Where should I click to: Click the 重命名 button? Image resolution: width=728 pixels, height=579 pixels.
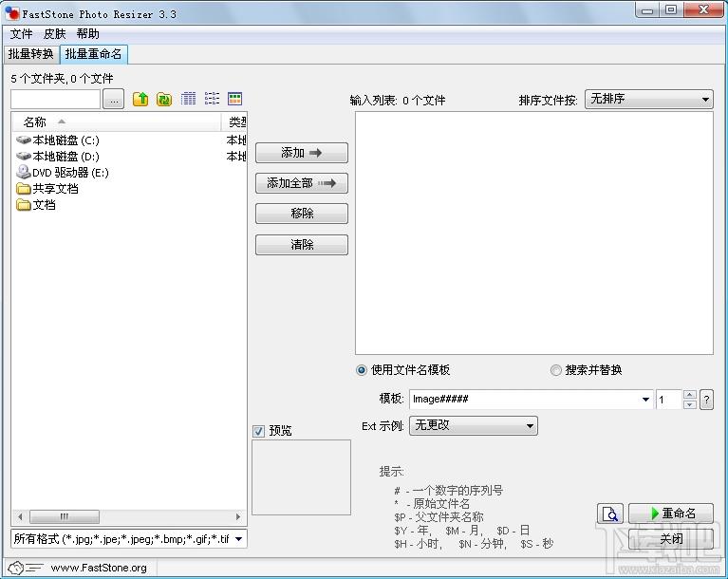671,514
